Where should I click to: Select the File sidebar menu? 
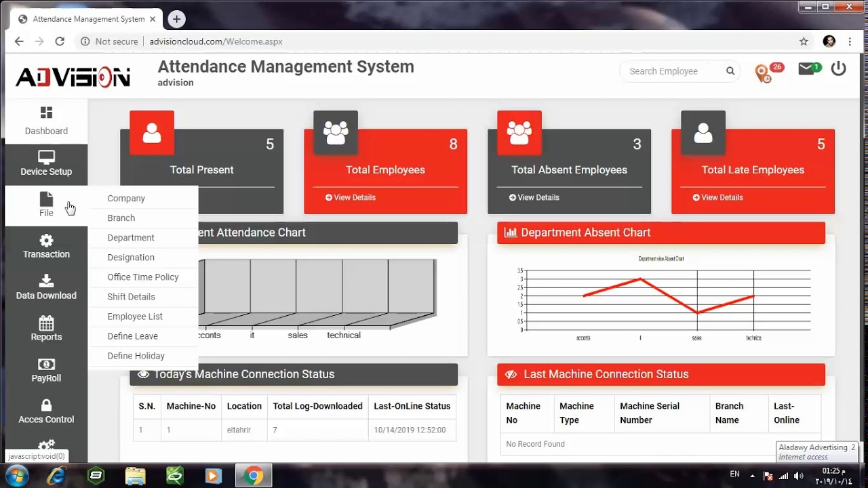tap(46, 205)
